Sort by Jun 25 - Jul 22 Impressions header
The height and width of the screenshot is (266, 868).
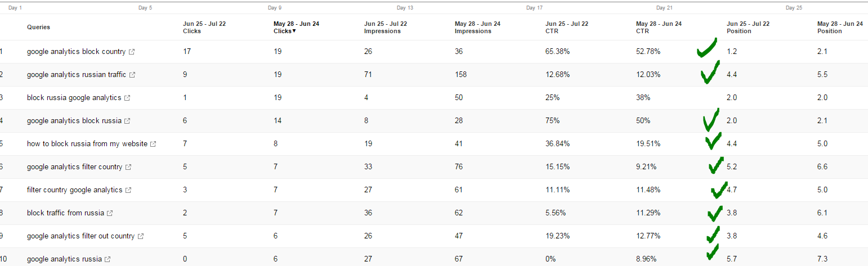pyautogui.click(x=386, y=28)
